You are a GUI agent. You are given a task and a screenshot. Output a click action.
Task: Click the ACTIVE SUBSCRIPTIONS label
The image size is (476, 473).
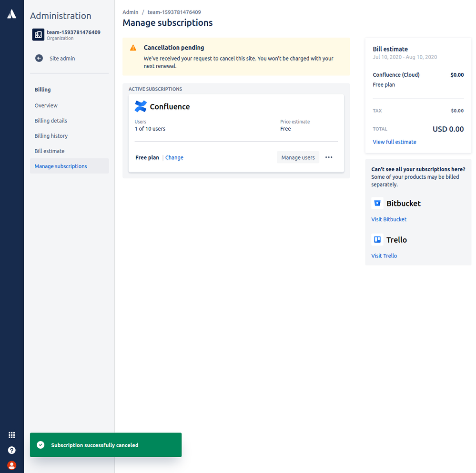(155, 89)
